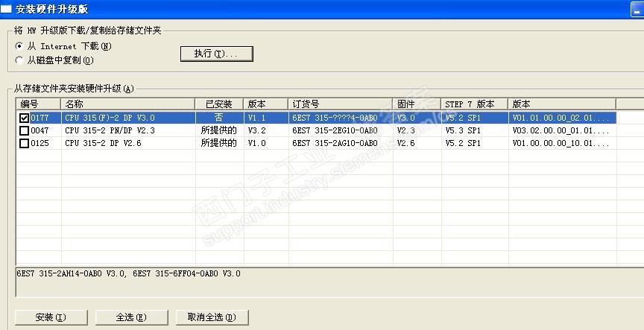Check the checkbox for row 0125
Screen dimensions: 644x330
tap(25, 144)
